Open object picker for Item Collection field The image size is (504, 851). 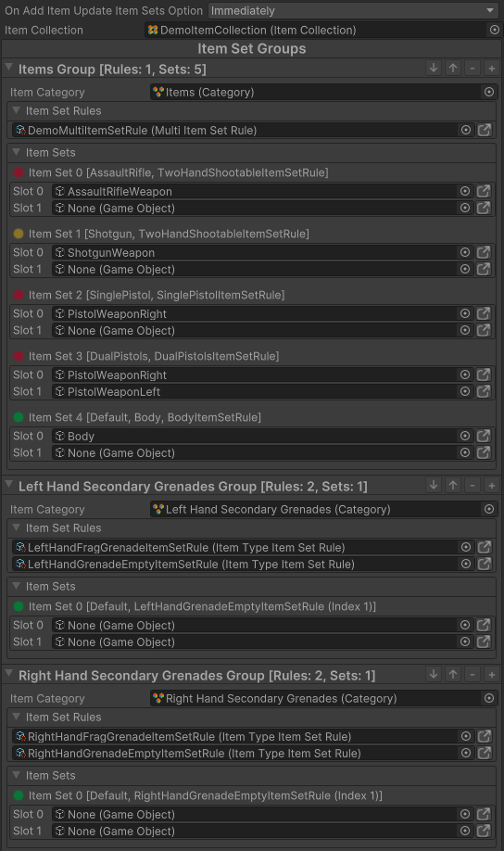tap(494, 30)
